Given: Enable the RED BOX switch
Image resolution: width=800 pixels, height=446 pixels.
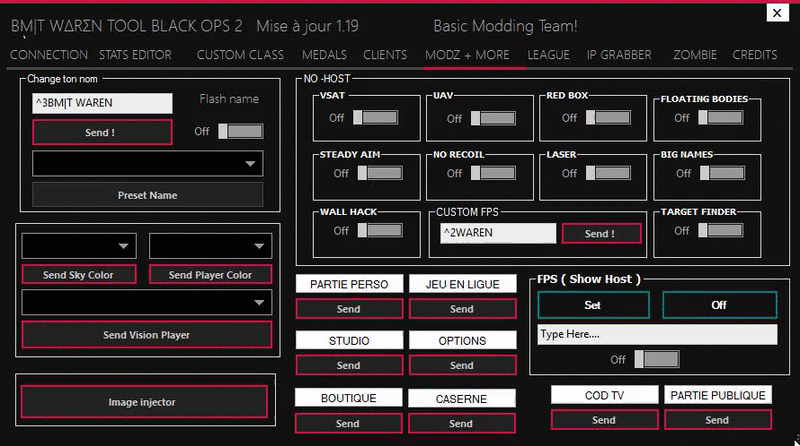Looking at the screenshot, I should [608, 117].
